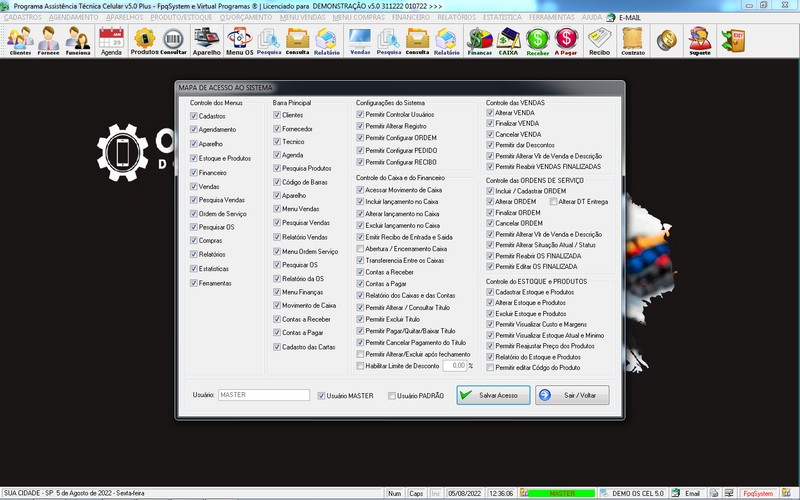
Task: Open the Produtos toolbar icon
Action: pos(145,40)
